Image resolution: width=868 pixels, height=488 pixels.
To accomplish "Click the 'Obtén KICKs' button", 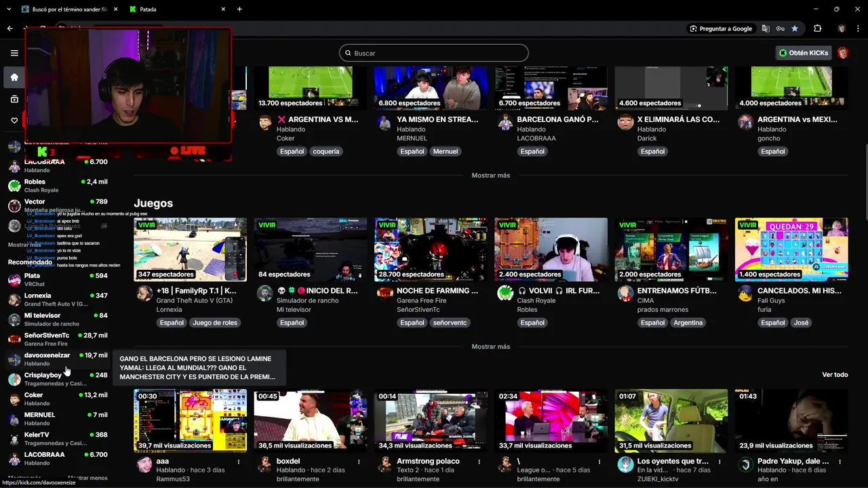I will tap(804, 53).
